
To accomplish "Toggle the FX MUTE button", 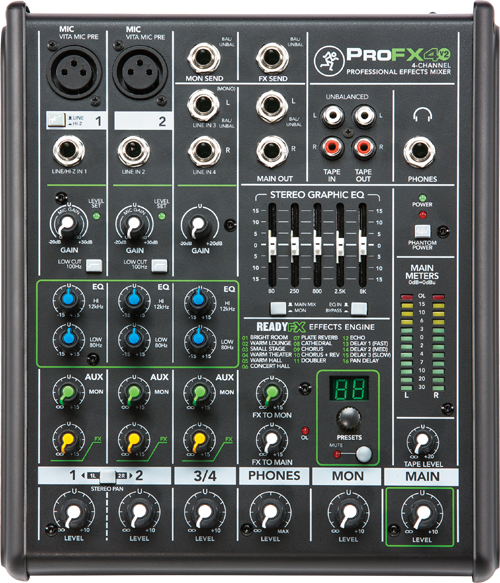I will pyautogui.click(x=364, y=454).
